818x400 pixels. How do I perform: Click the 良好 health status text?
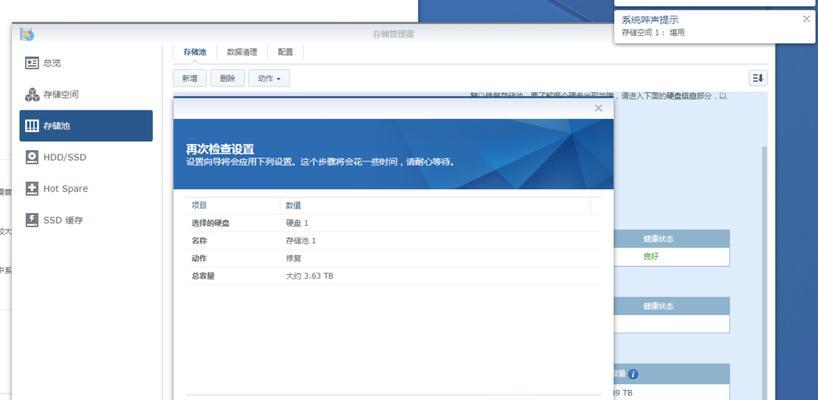651,257
